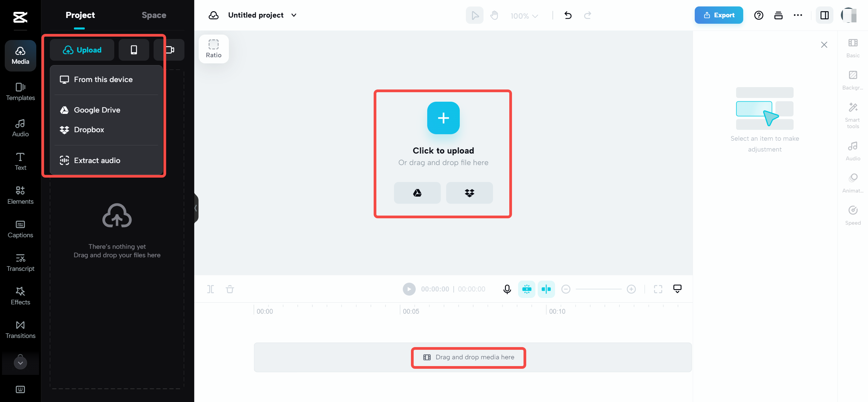Click the Upload button in media panel
Viewport: 868px width, 402px height.
point(82,50)
